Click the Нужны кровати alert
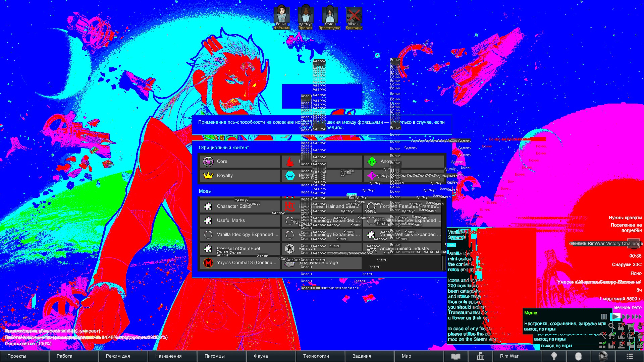The height and width of the screenshot is (362, 644). (x=625, y=218)
